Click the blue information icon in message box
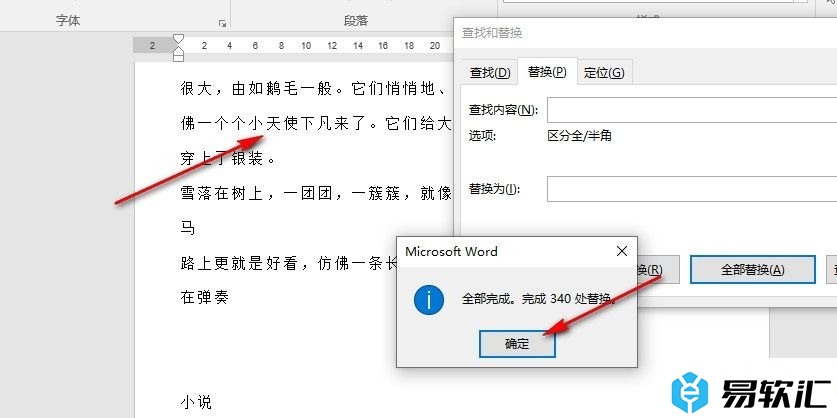 click(x=429, y=299)
